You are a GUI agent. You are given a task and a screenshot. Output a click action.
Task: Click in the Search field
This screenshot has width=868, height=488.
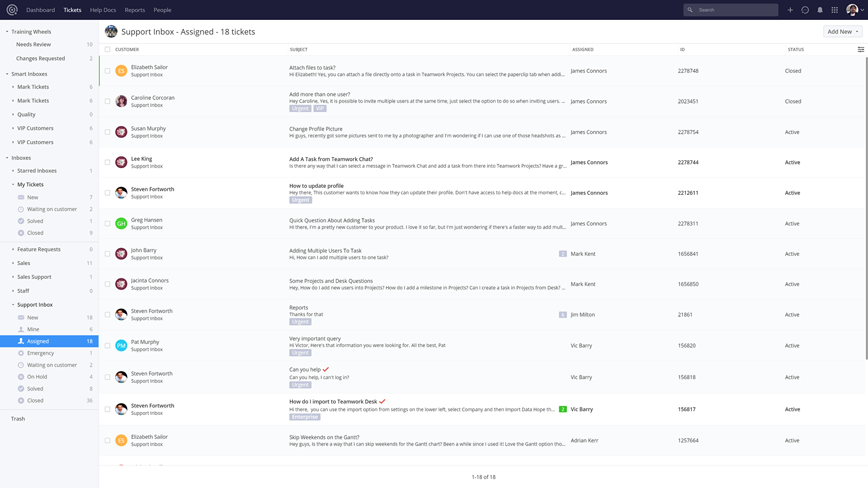click(731, 10)
